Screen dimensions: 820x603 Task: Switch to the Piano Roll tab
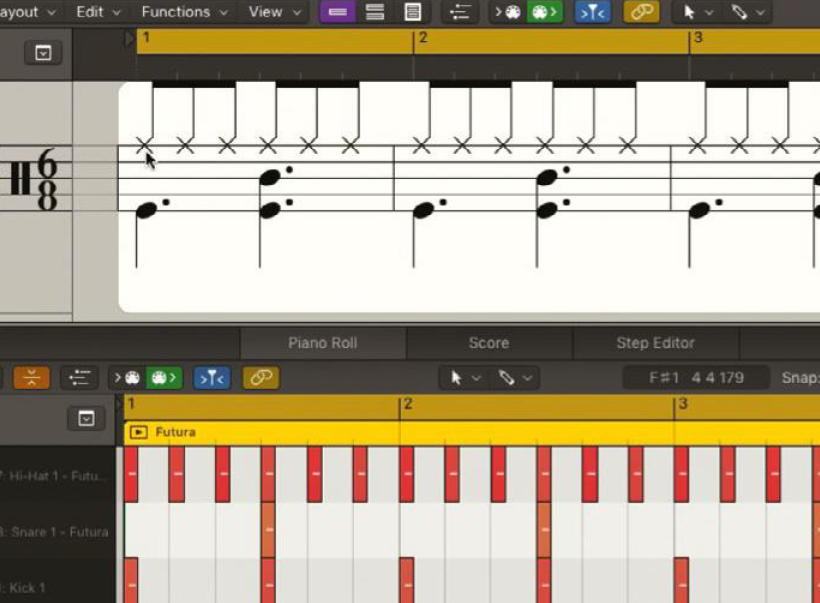coord(322,343)
